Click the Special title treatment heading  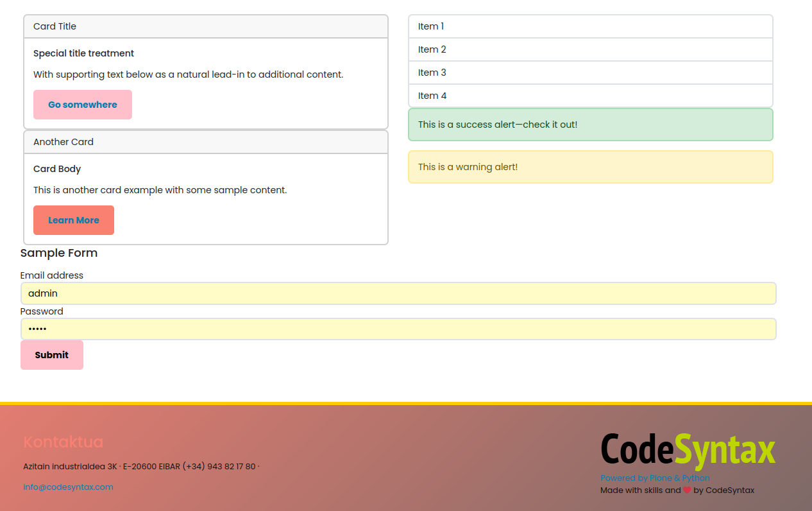click(x=84, y=53)
